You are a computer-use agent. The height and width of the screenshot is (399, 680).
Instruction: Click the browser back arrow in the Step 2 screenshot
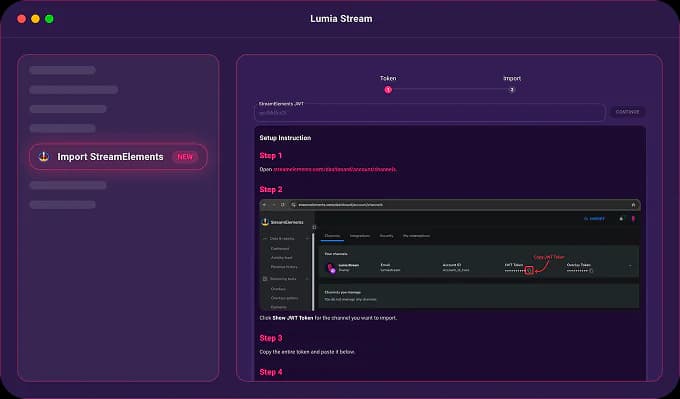tap(265, 205)
